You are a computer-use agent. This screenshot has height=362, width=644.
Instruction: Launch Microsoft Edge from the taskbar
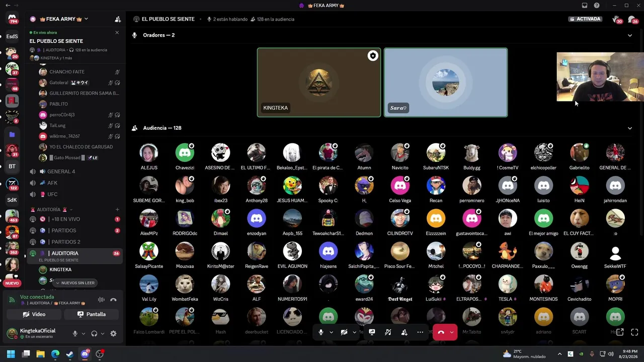point(55,354)
